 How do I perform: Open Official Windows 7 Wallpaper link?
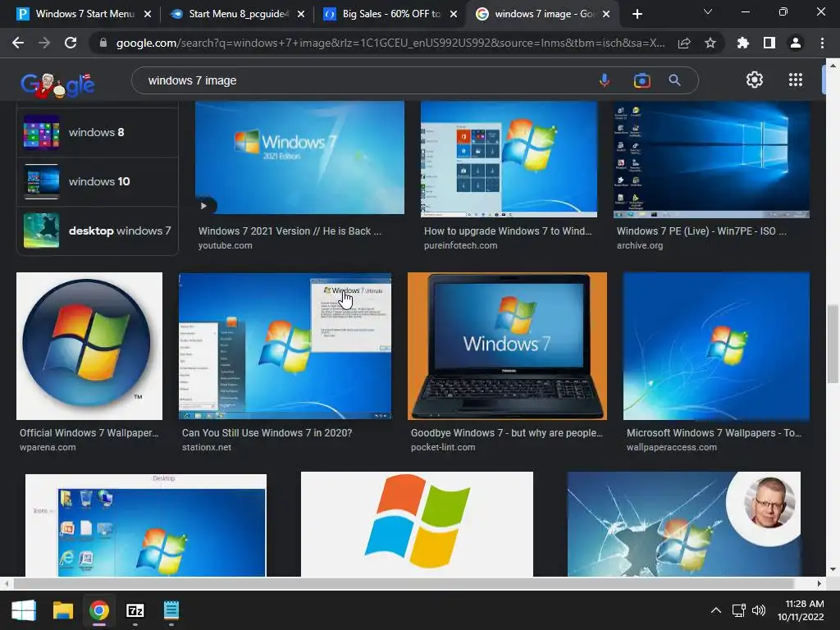(x=89, y=433)
